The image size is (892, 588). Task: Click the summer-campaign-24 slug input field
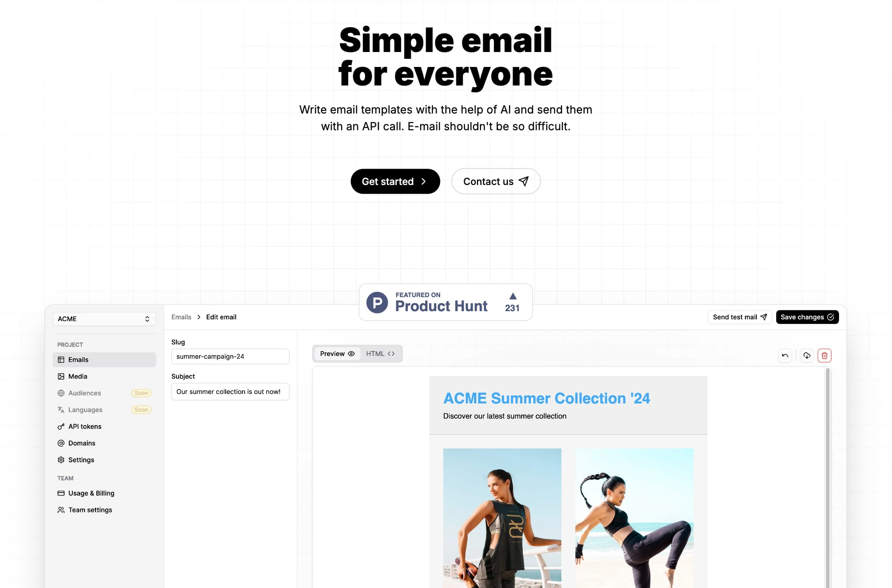click(230, 356)
